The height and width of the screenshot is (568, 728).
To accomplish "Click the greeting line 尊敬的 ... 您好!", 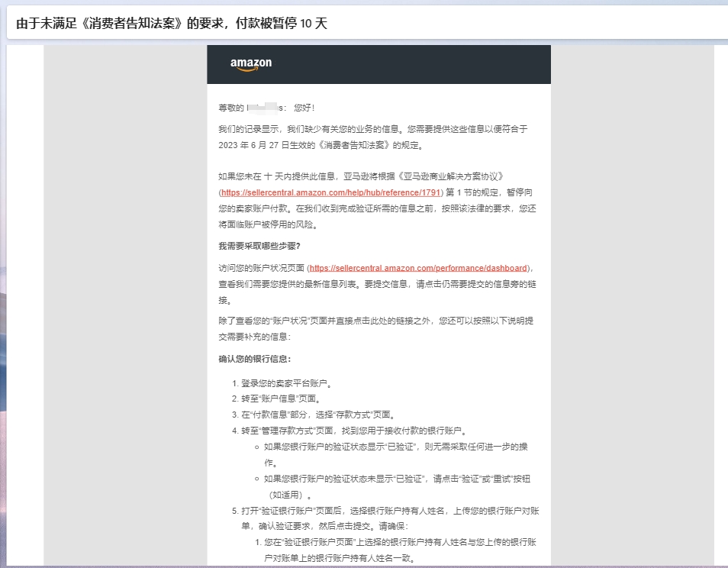I will 266,108.
